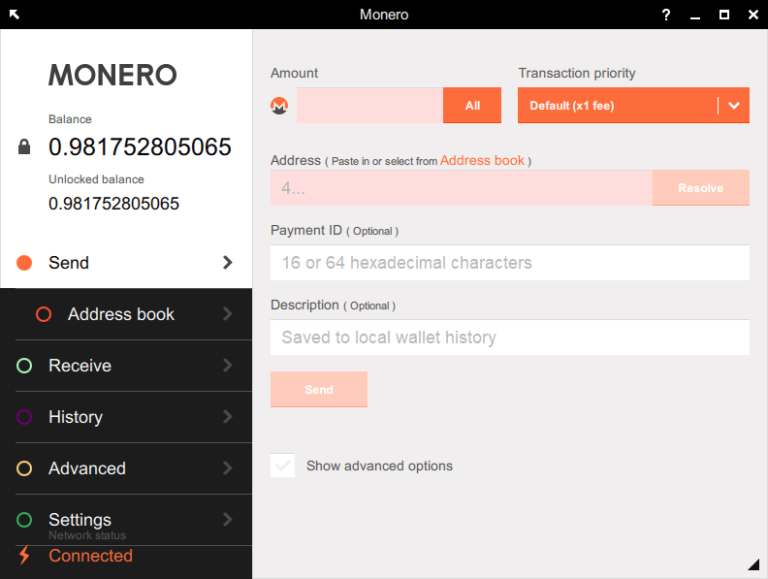Click the unlocked balance amount

114,204
